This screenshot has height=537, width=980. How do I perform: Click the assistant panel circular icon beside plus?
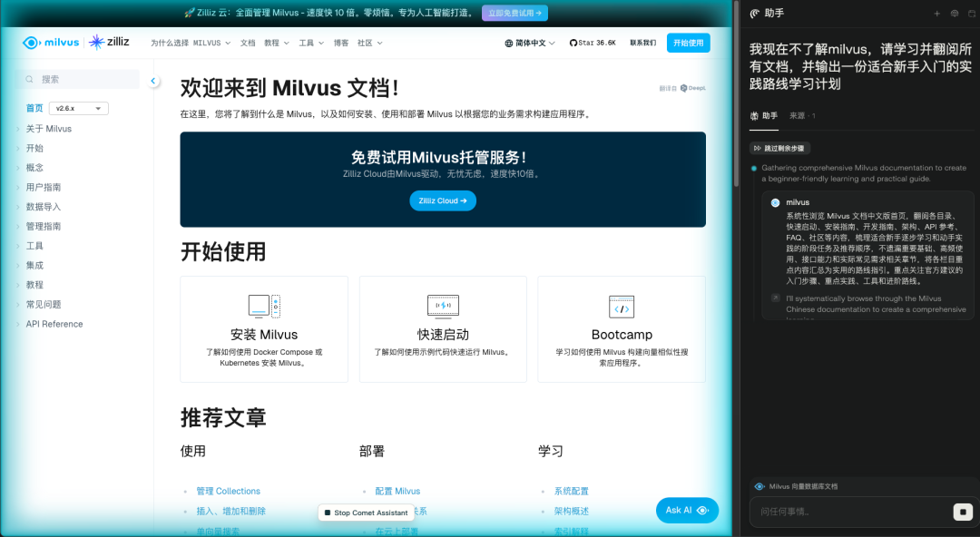(x=955, y=13)
